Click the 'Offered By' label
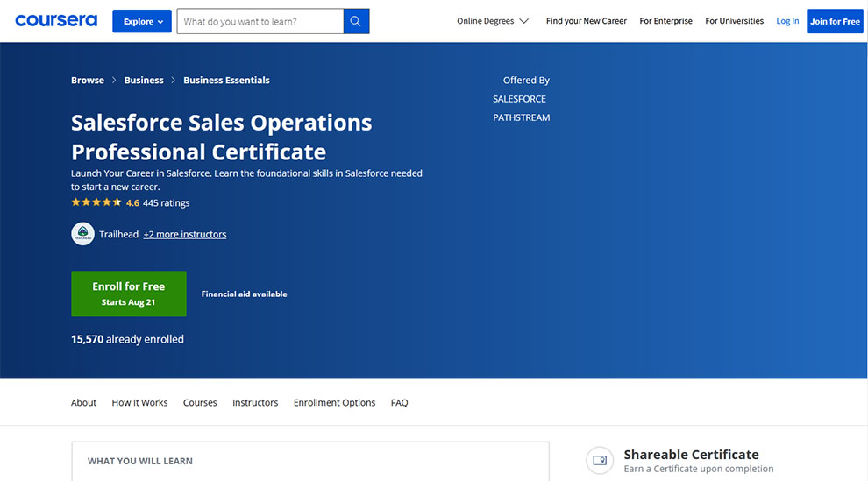Screen dimensions: 868x481 526,81
